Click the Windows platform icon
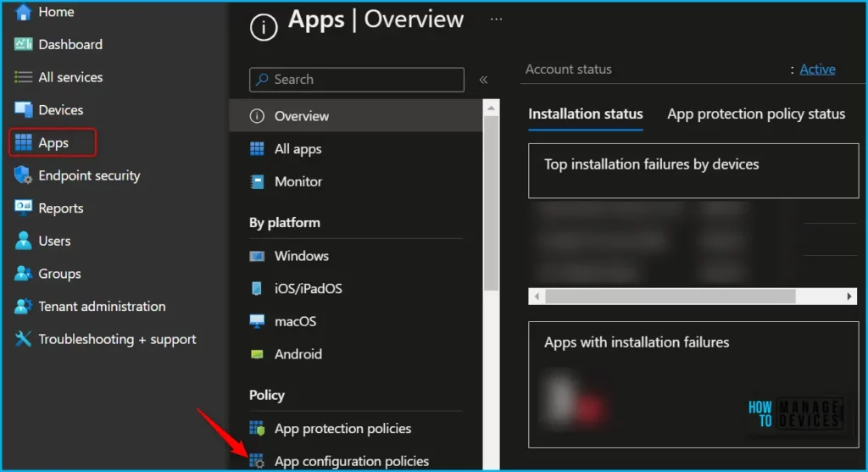Viewport: 868px width, 472px height. pyautogui.click(x=257, y=256)
